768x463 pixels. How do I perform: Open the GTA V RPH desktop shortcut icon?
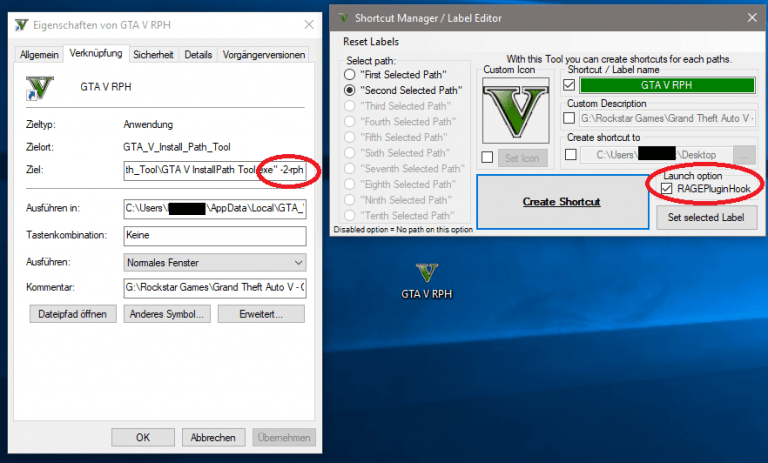coord(427,274)
